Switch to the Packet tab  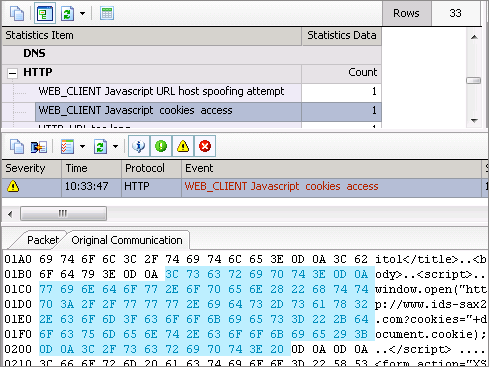[x=43, y=240]
